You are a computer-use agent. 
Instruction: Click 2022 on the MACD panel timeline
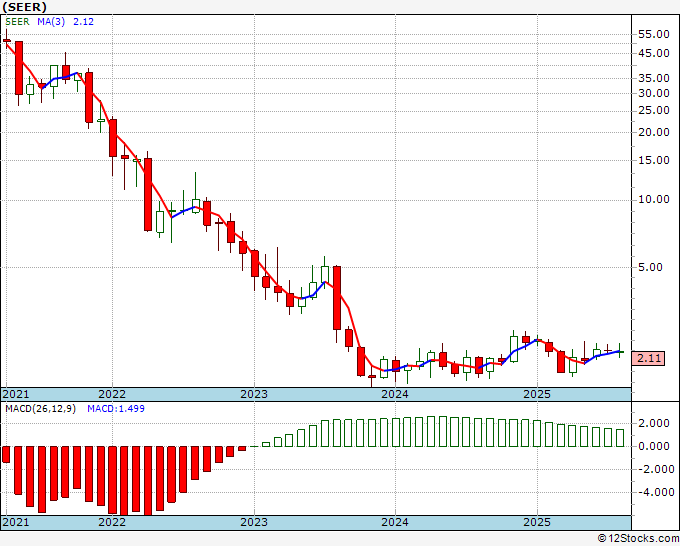112,522
